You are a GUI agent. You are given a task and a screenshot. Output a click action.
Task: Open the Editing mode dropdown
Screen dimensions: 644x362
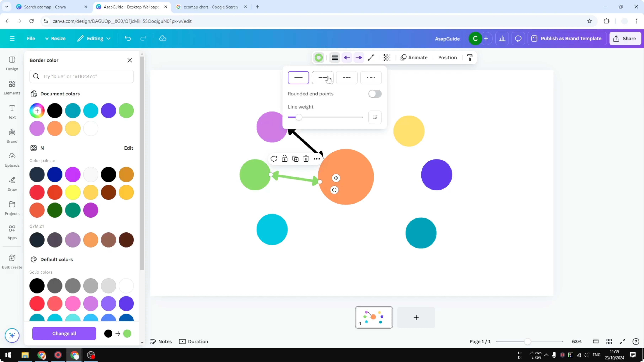tap(94, 38)
